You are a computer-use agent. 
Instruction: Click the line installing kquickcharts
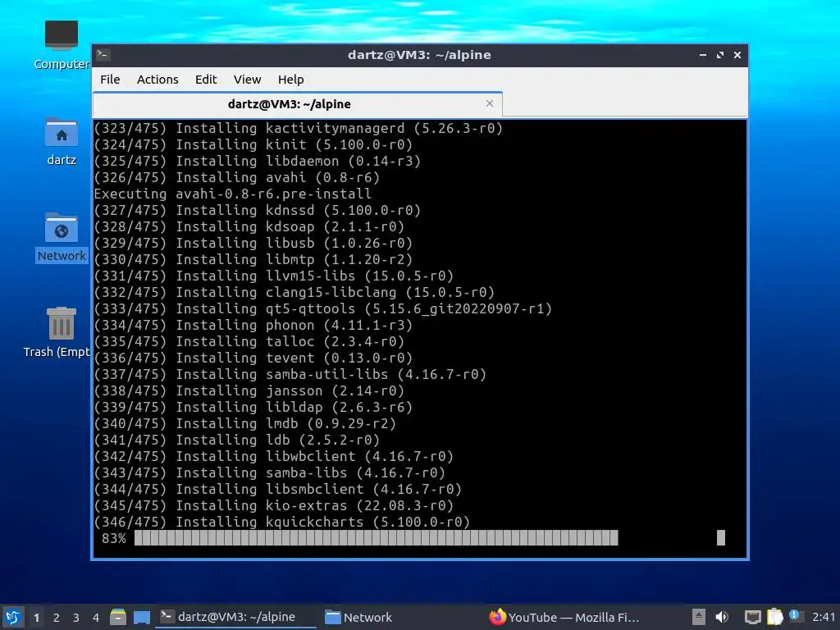pyautogui.click(x=282, y=522)
